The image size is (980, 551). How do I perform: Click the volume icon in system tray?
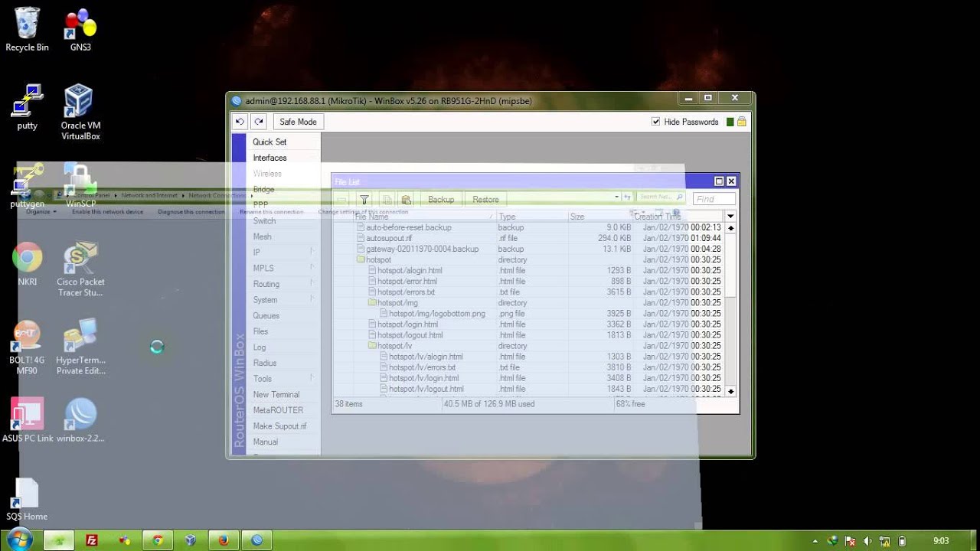(x=869, y=541)
